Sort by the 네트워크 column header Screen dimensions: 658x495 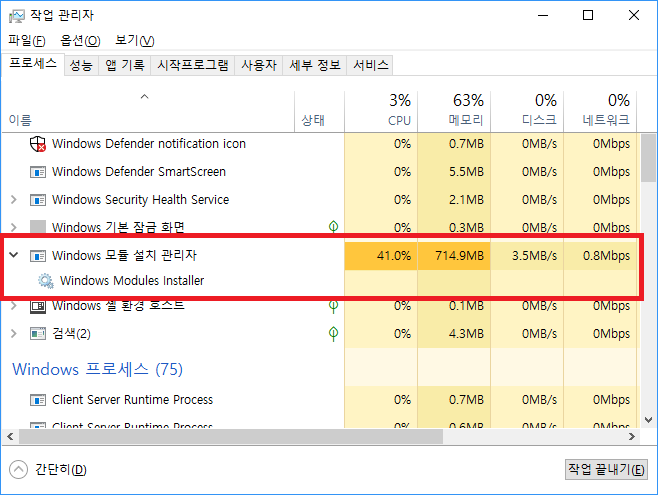pos(600,111)
